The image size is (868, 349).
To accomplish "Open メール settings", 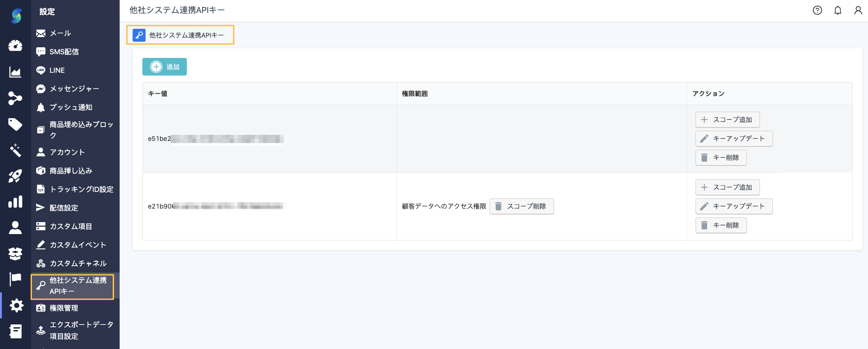I will coord(75,33).
